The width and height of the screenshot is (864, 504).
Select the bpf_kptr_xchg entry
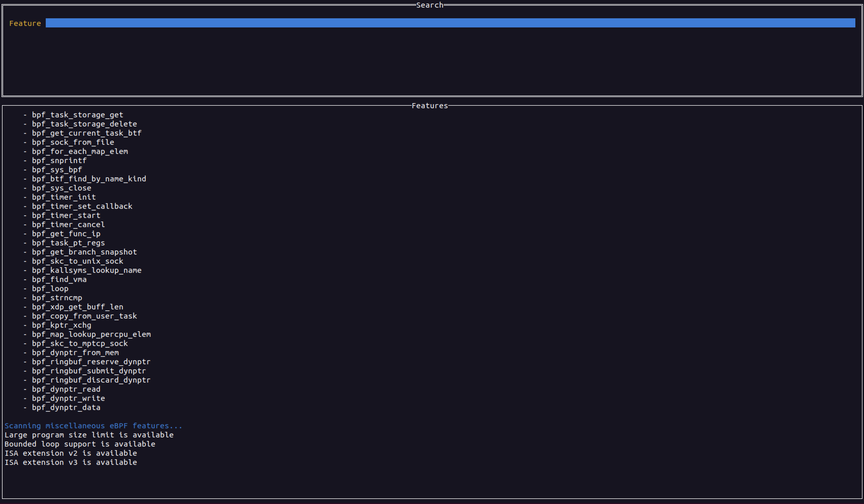[x=62, y=325]
